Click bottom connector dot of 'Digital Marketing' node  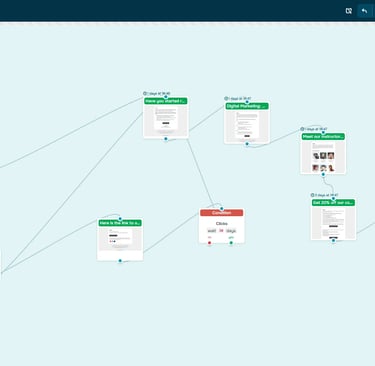(247, 144)
